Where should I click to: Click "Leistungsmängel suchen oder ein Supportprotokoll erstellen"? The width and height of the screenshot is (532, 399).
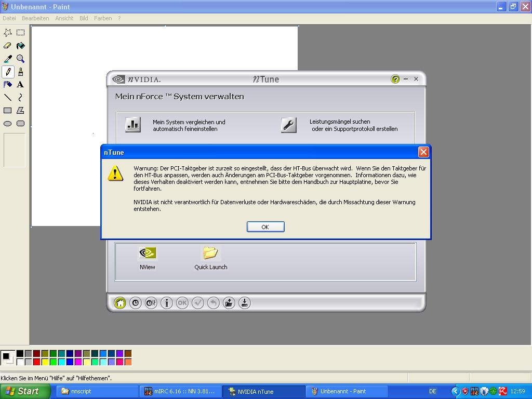click(353, 125)
